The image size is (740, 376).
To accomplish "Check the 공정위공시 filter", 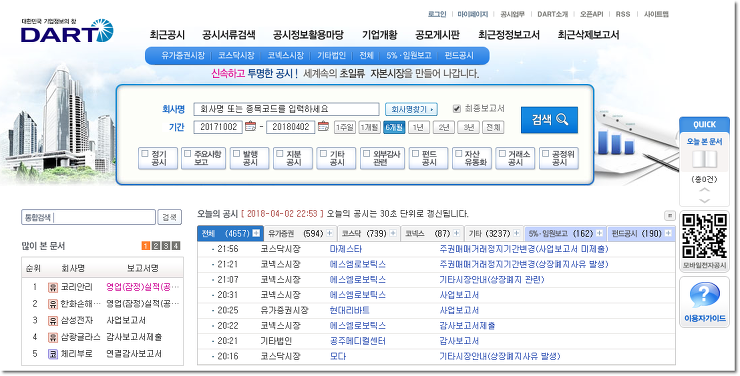I will [x=546, y=154].
